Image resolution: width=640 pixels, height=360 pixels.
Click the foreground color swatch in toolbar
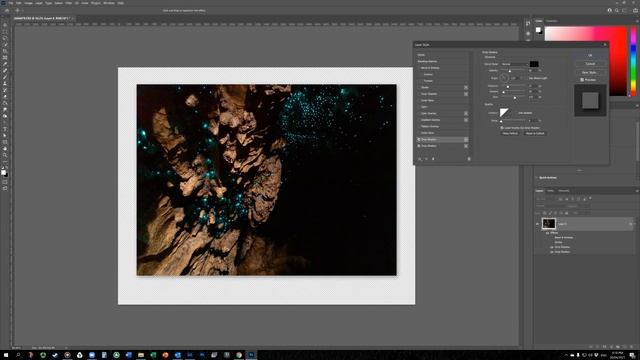pos(4,173)
